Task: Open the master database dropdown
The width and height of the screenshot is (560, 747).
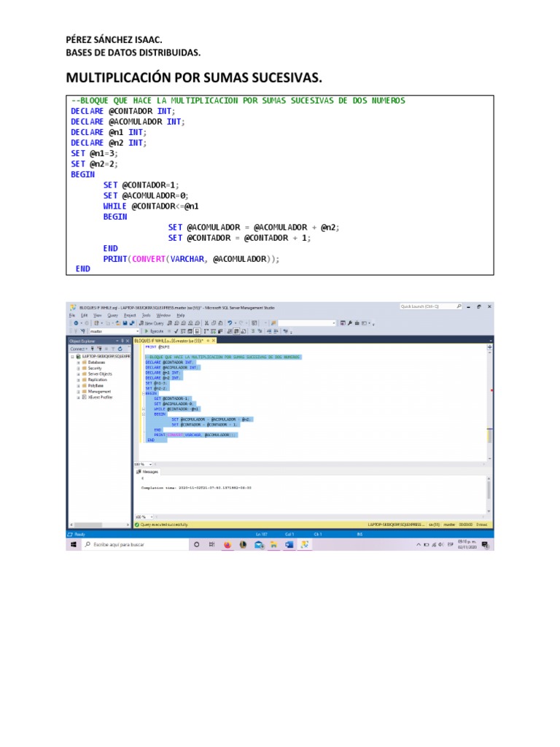Action: [x=137, y=331]
